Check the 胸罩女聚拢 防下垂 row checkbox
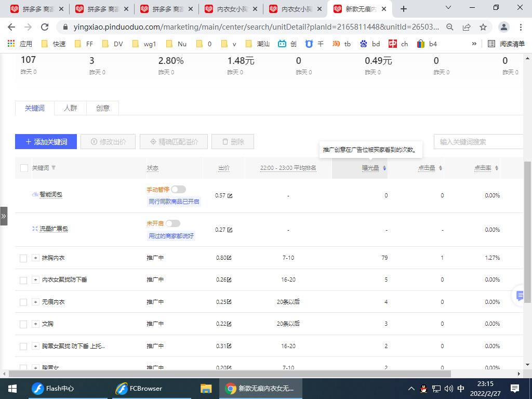 (x=23, y=347)
